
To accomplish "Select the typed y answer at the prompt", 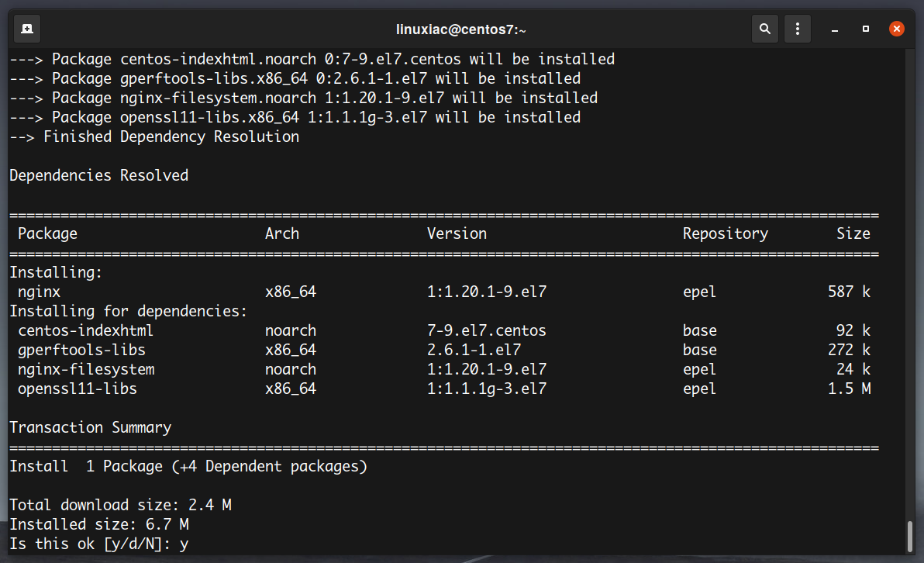I will (185, 543).
